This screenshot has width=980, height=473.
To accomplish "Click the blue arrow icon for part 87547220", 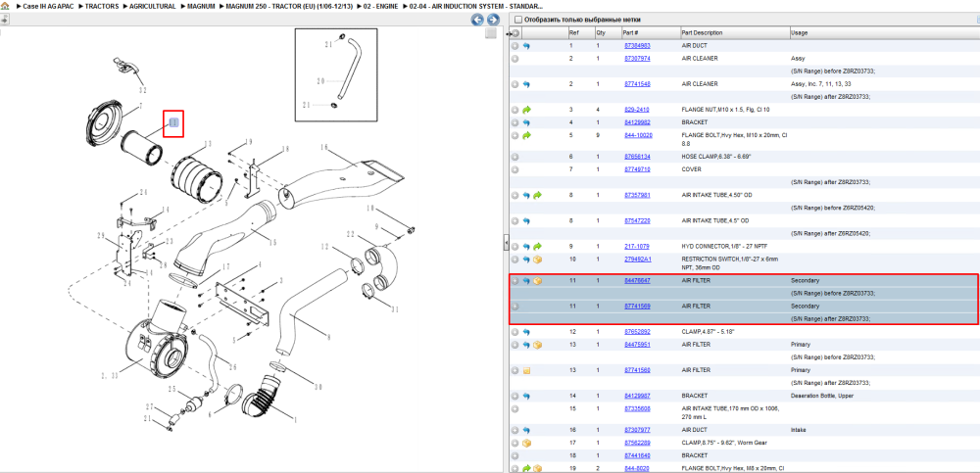I will [526, 220].
